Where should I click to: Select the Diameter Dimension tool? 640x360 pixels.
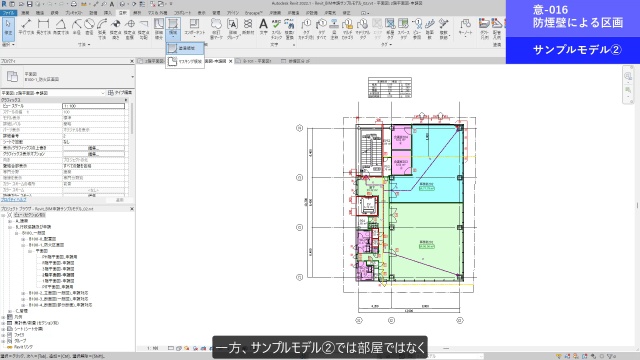[89, 28]
